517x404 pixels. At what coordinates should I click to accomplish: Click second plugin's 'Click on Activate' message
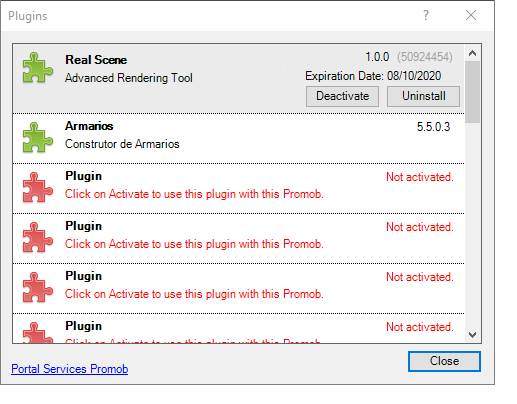[x=194, y=244]
